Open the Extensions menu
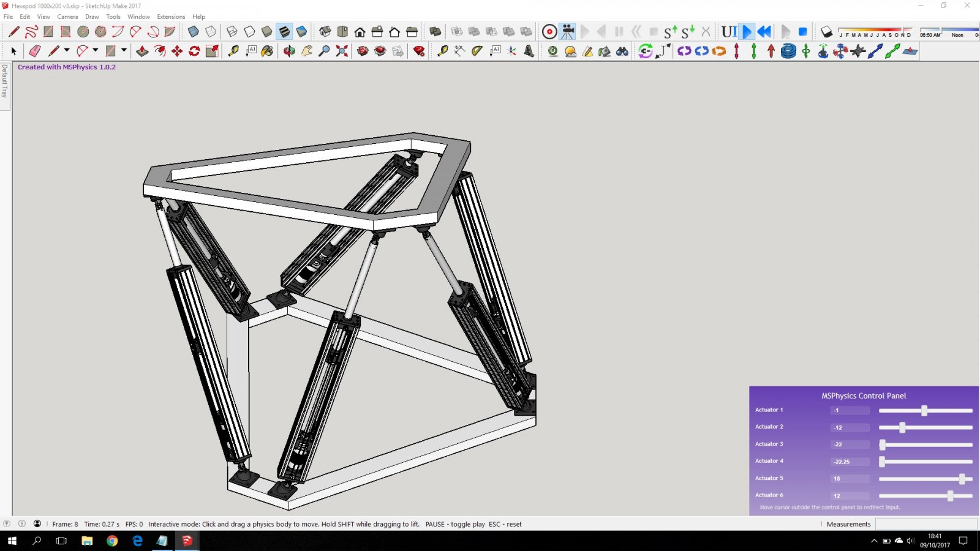The width and height of the screenshot is (980, 551). 171,17
